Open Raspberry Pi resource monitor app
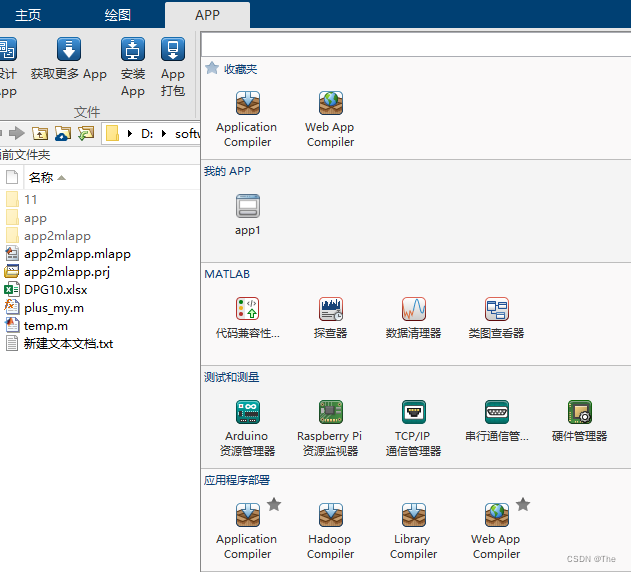Image resolution: width=631 pixels, height=572 pixels. (330, 428)
